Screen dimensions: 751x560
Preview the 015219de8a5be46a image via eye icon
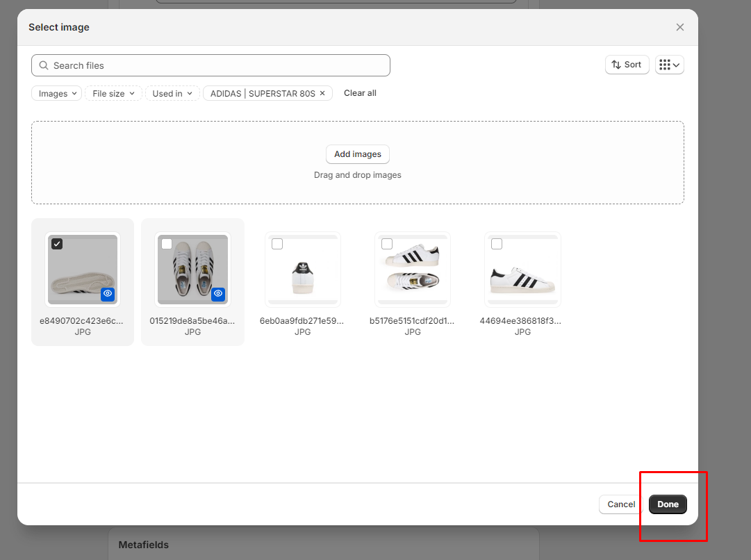click(x=218, y=294)
